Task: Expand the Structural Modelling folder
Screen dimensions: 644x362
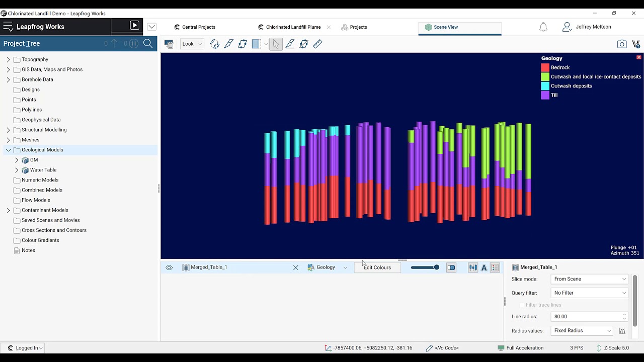Action: pyautogui.click(x=8, y=130)
